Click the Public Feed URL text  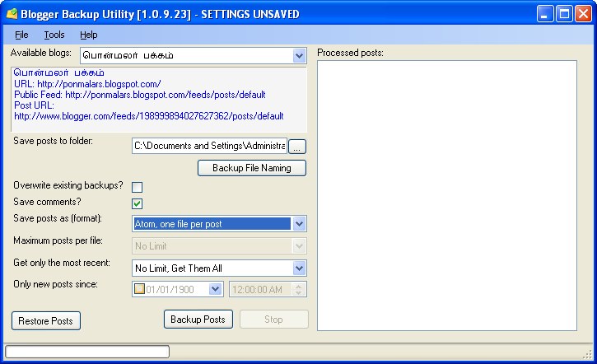pos(166,95)
